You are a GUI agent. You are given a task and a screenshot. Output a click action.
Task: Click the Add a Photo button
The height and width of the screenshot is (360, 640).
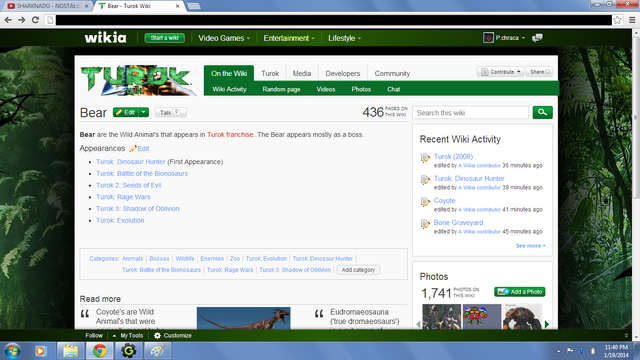click(x=520, y=292)
